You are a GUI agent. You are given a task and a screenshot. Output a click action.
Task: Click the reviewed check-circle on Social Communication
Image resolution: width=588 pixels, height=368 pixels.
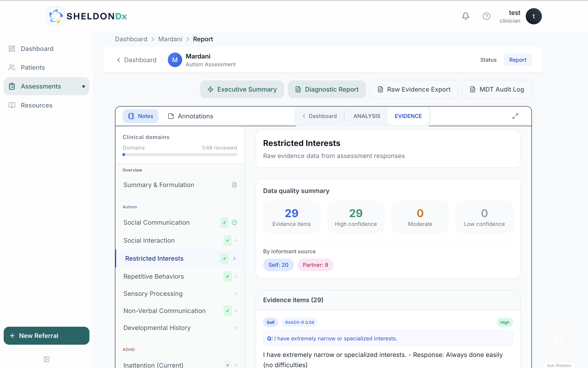coord(234,222)
